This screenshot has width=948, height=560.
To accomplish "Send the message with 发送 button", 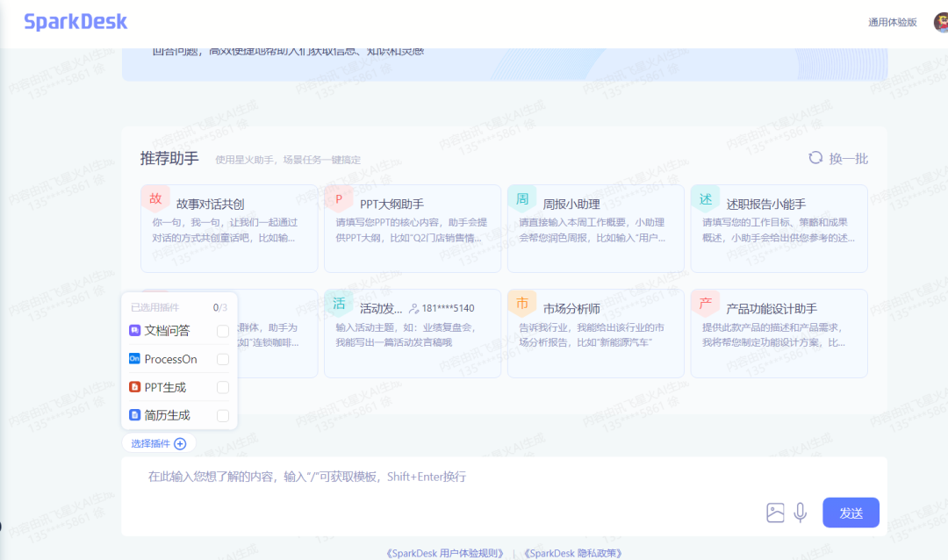I will click(851, 513).
